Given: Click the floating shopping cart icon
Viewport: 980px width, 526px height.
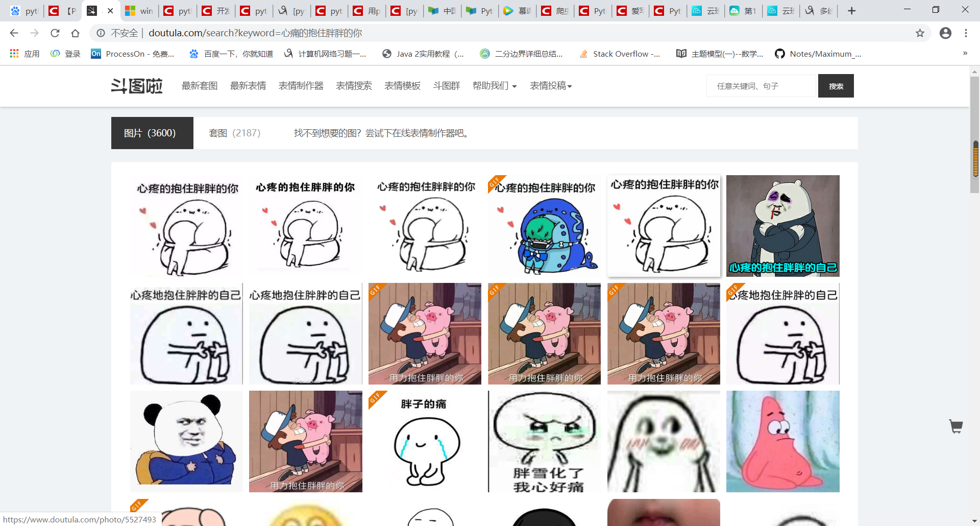Looking at the screenshot, I should 955,426.
